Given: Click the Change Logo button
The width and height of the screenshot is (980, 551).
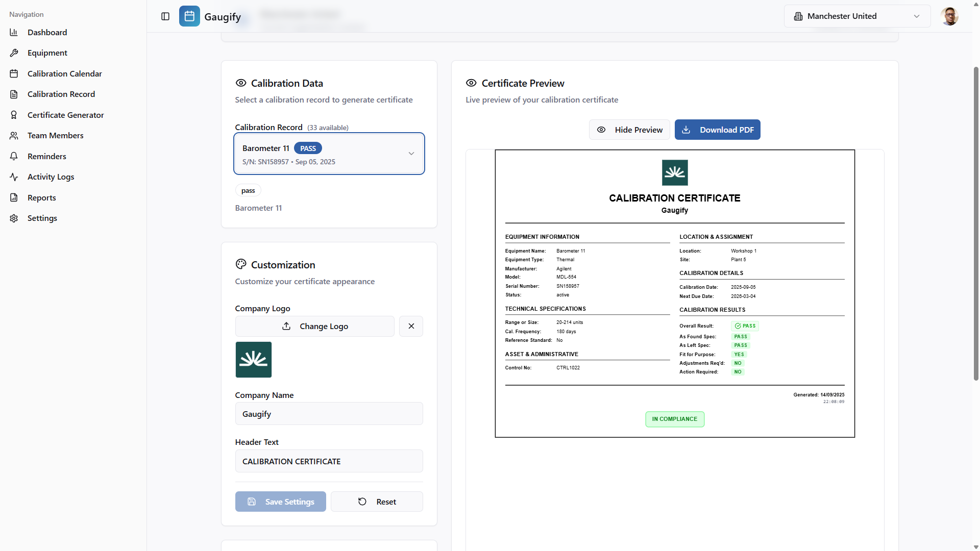Looking at the screenshot, I should point(314,326).
